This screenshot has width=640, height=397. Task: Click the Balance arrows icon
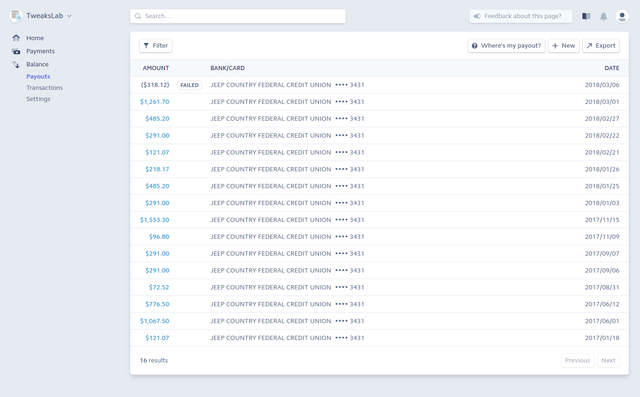coord(16,64)
